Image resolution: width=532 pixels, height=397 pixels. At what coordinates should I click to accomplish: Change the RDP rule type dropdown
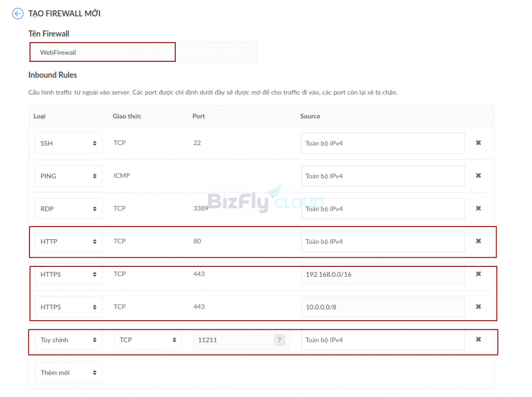point(69,209)
